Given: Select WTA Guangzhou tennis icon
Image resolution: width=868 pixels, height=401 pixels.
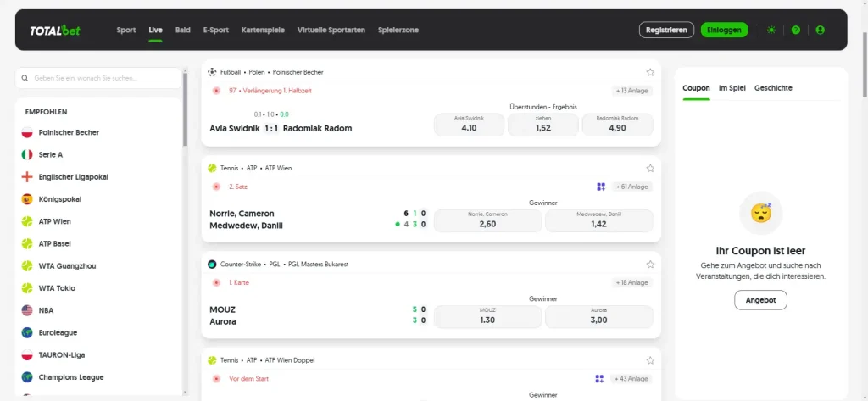Looking at the screenshot, I should click(27, 266).
